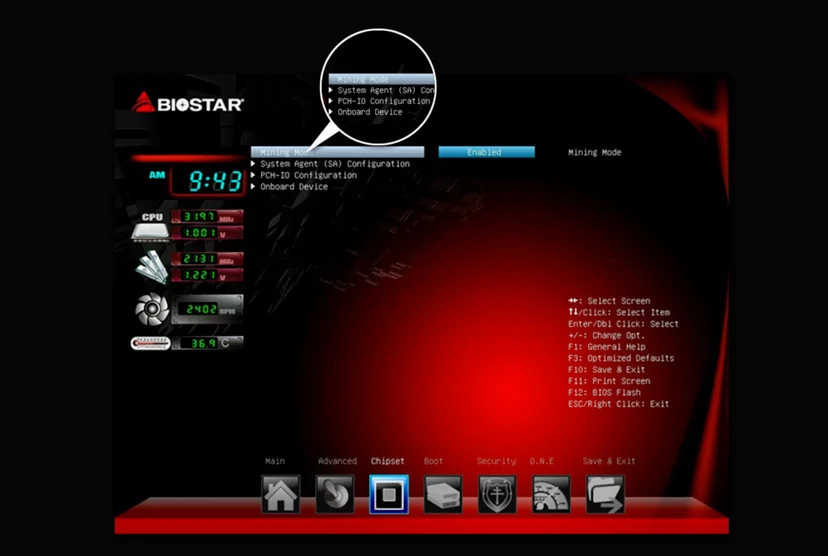The height and width of the screenshot is (556, 828).
Task: Click the F12: BIOS Flash line
Action: pyautogui.click(x=605, y=392)
